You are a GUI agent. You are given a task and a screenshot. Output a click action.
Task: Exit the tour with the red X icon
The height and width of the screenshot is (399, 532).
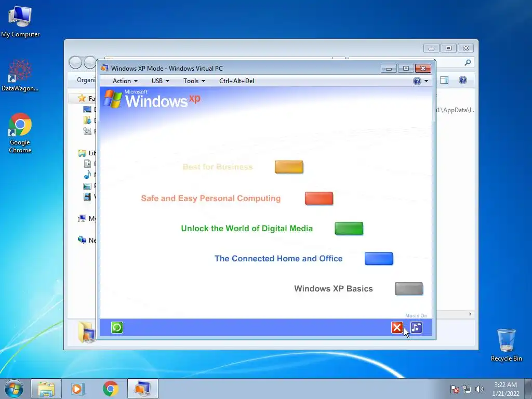click(x=397, y=327)
